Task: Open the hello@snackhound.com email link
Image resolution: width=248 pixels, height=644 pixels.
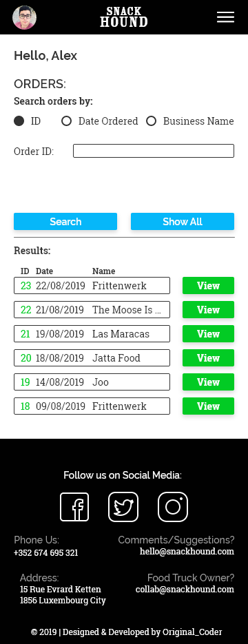Action: (187, 551)
